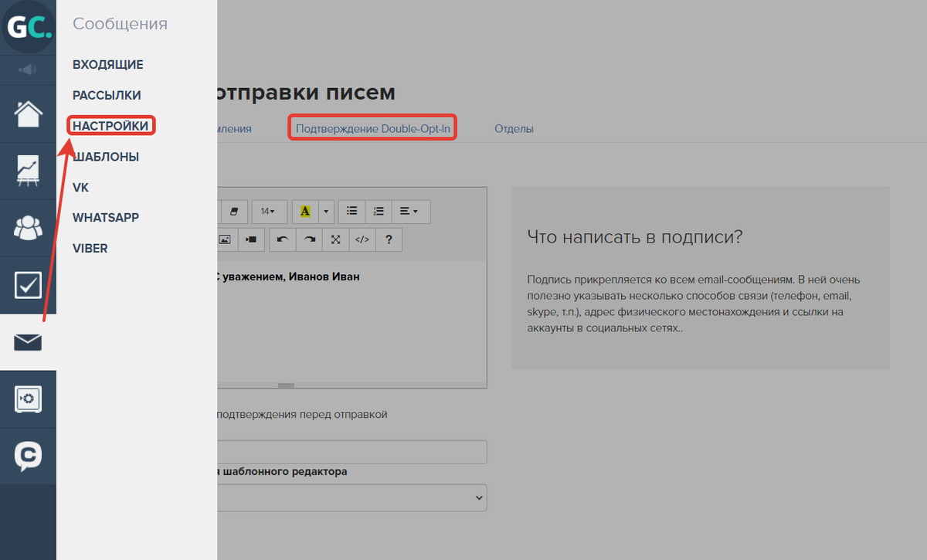Go to ВХОДЯЩИЕ in messages menu

click(107, 65)
